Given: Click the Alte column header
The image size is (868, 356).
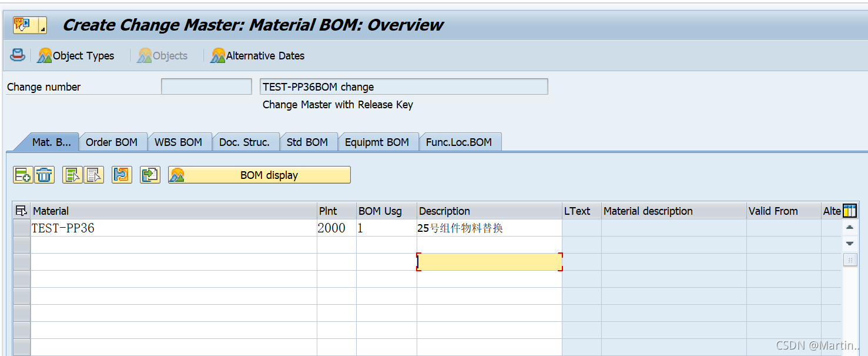Looking at the screenshot, I should [832, 211].
